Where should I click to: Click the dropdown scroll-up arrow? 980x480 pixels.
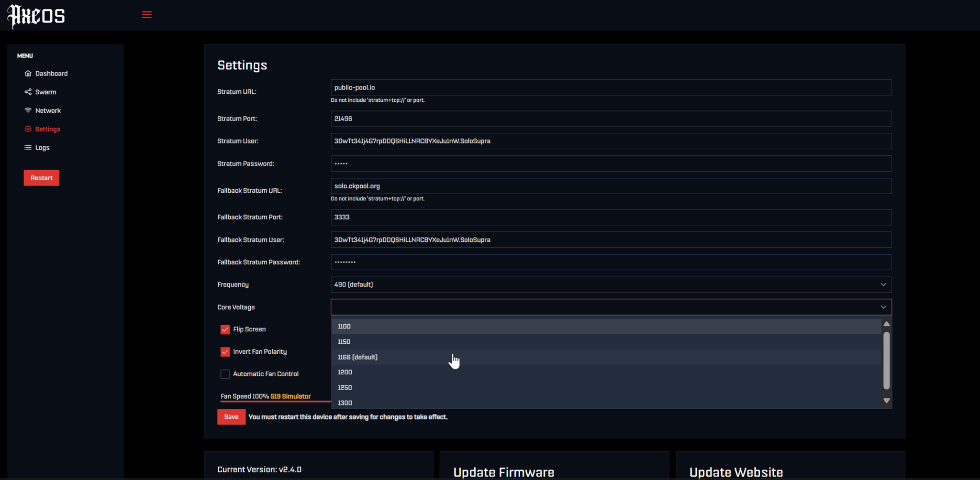coord(886,324)
